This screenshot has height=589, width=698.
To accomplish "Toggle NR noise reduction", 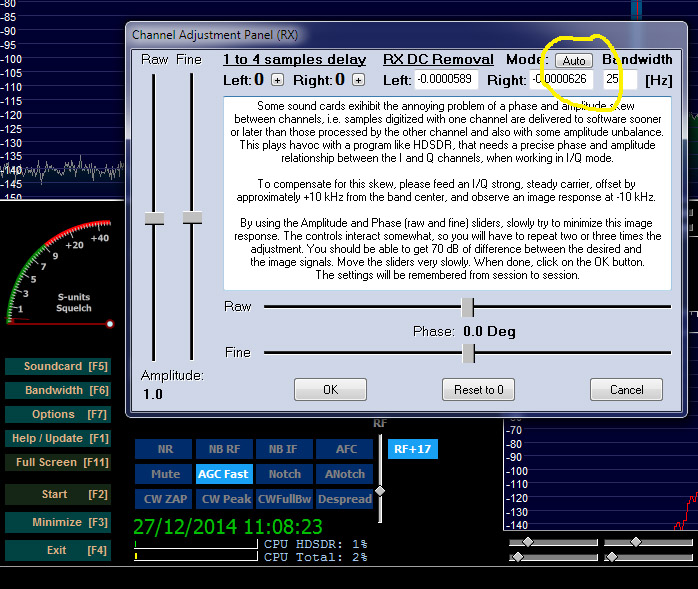I will coord(164,449).
